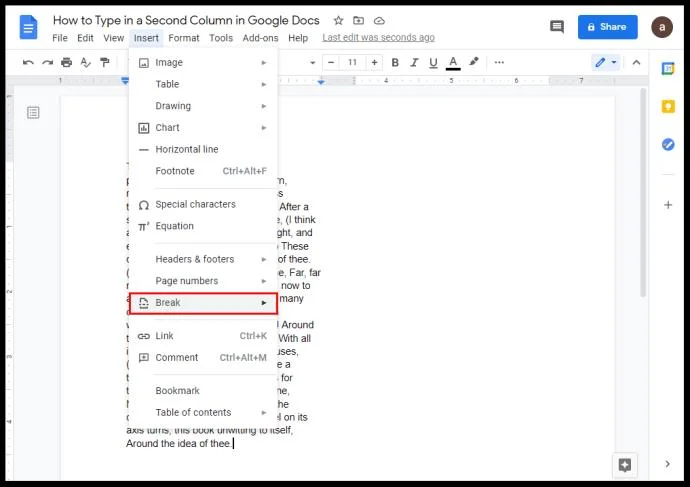This screenshot has height=487, width=690.
Task: Insert an Equation
Action: point(203,226)
